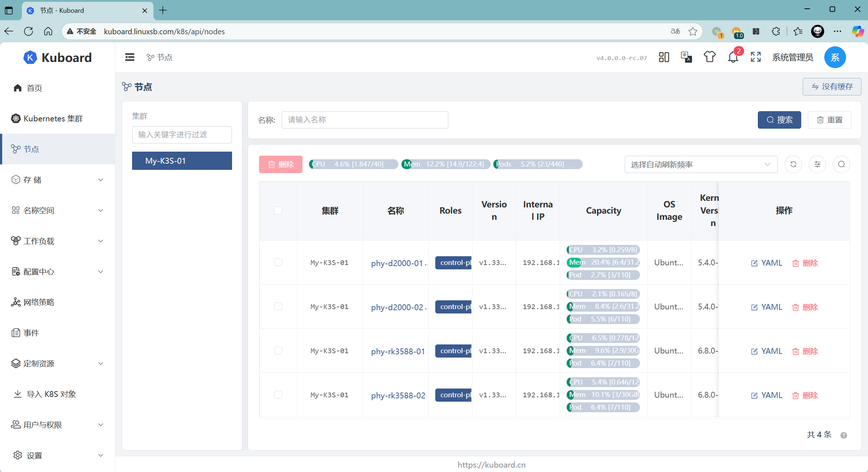This screenshot has height=472, width=868.
Task: Go to Kubernetes 集群 in the sidebar
Action: pyautogui.click(x=53, y=118)
